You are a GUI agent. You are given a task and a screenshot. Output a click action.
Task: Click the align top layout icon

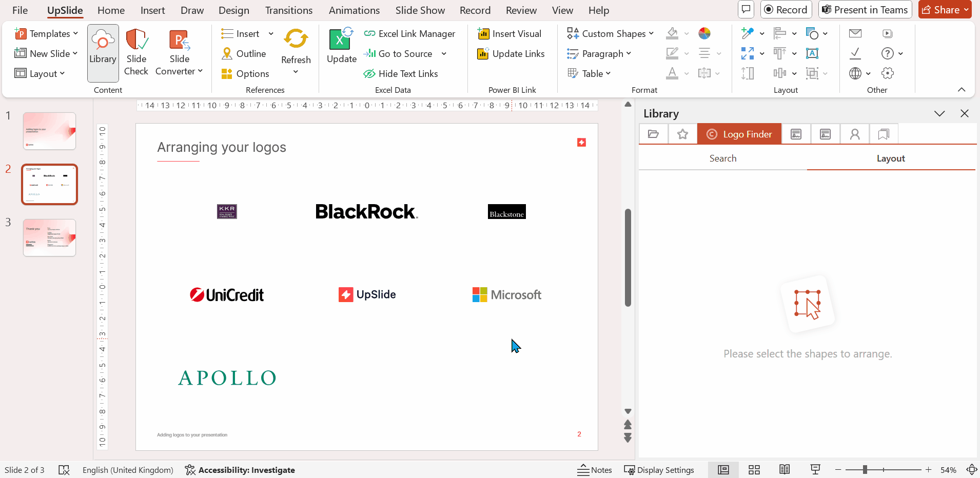(780, 53)
